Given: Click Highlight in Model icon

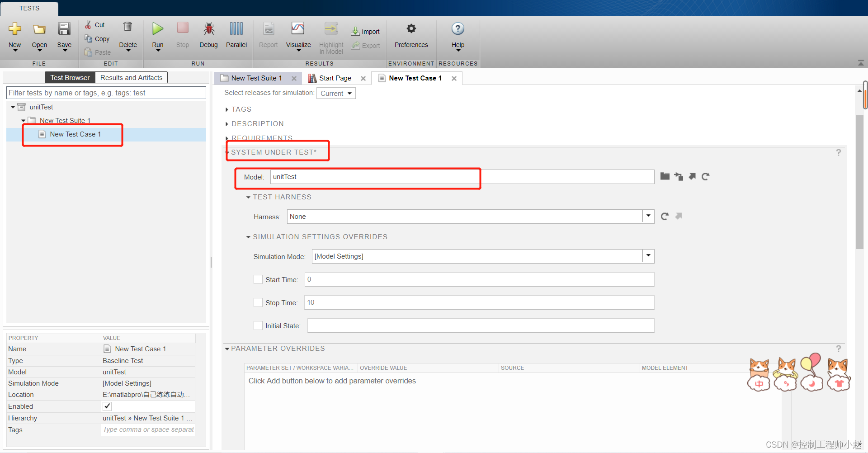Looking at the screenshot, I should click(x=331, y=29).
